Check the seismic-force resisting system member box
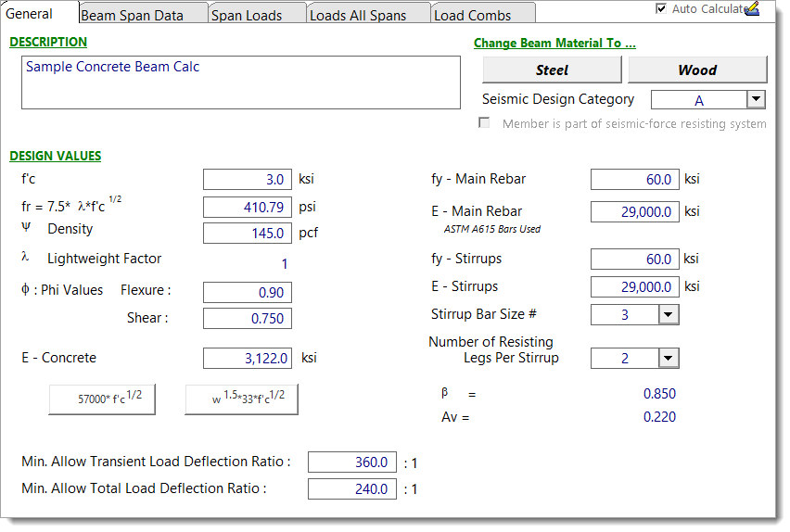The height and width of the screenshot is (532, 790). 483,123
